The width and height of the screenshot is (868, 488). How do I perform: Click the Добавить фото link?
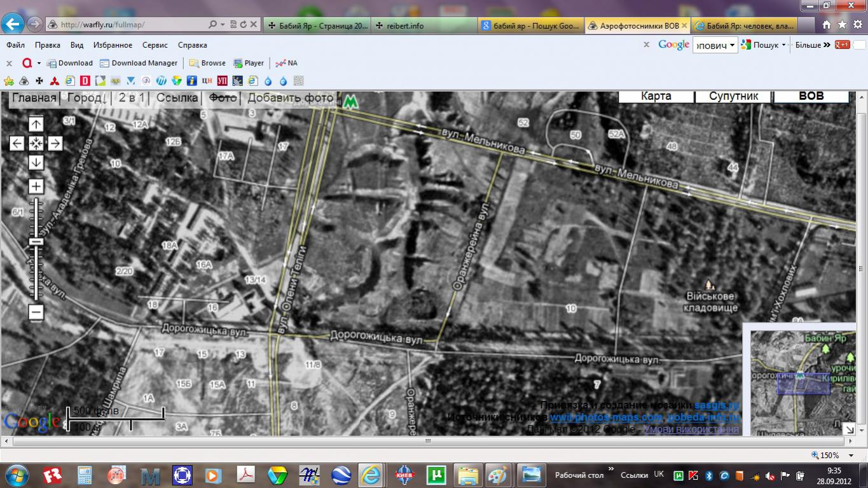click(290, 98)
